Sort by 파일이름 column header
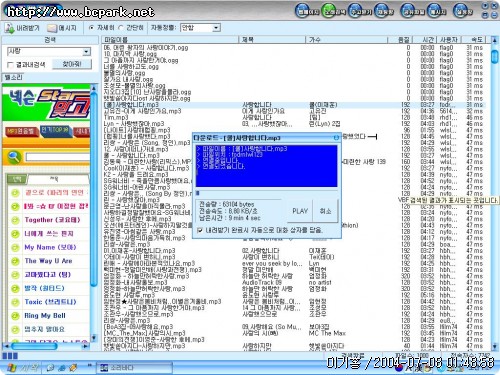Screen dimensions: 500x375 (170, 40)
